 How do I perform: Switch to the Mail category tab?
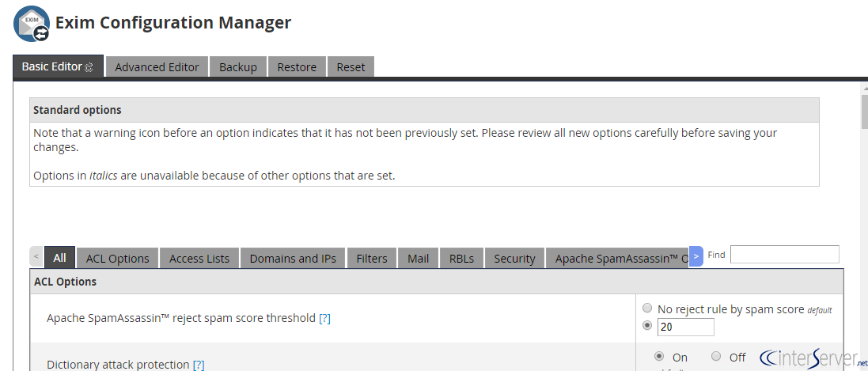click(418, 259)
